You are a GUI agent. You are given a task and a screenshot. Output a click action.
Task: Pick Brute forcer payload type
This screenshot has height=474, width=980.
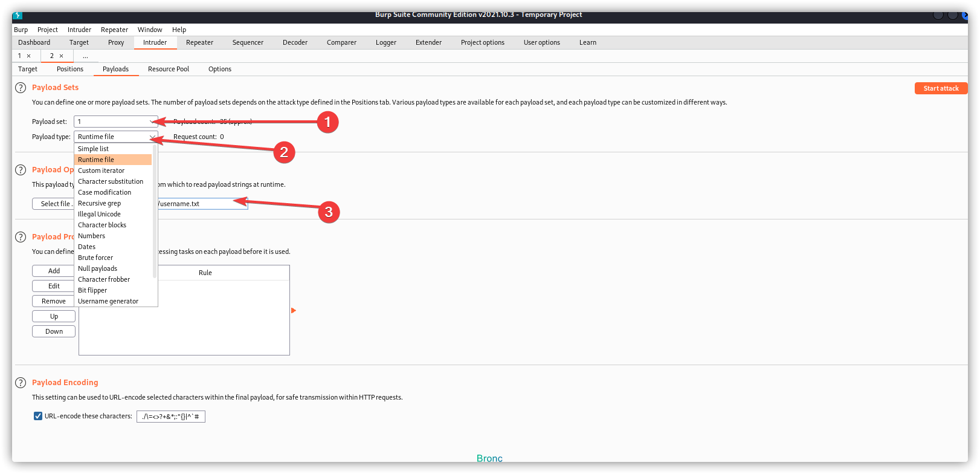[x=113, y=258]
